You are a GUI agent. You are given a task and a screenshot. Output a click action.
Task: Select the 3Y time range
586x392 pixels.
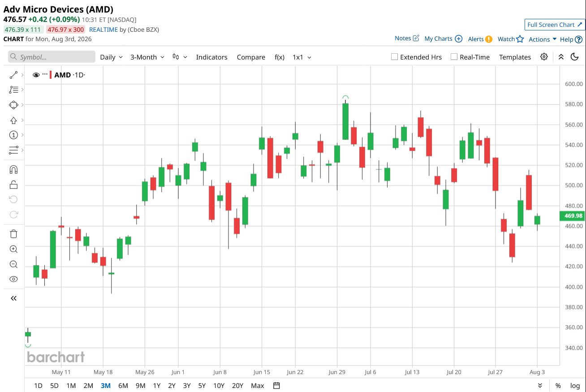tap(187, 386)
